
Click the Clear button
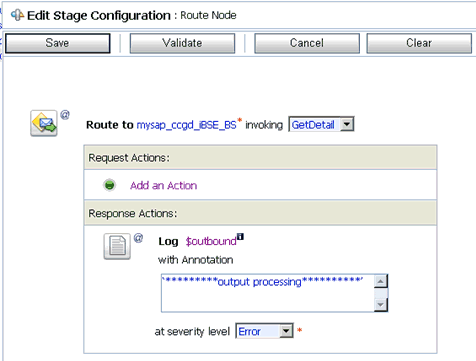(419, 43)
